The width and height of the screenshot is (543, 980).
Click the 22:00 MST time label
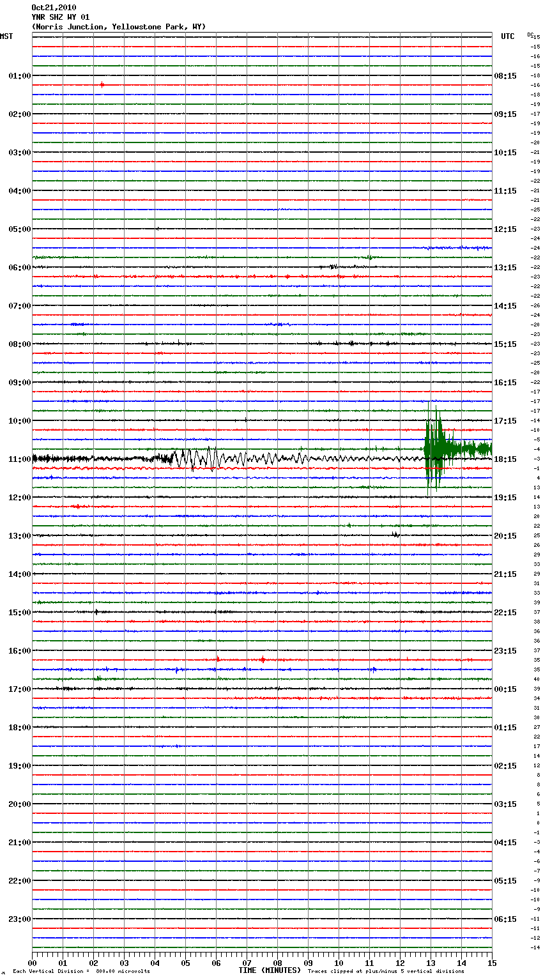pyautogui.click(x=20, y=881)
